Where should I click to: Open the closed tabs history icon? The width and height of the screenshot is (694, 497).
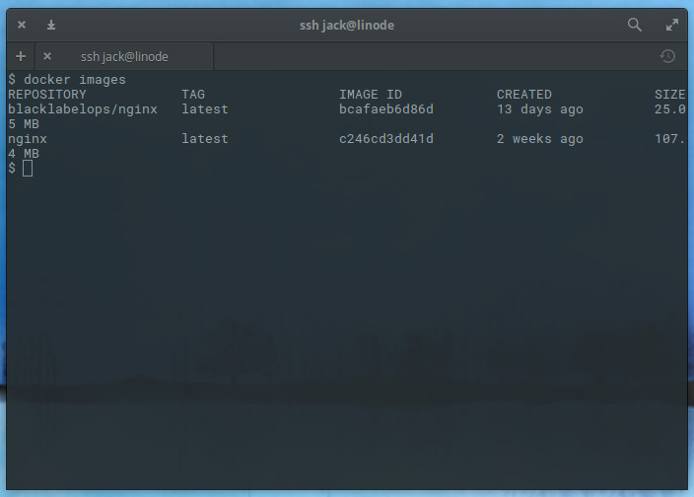point(668,57)
